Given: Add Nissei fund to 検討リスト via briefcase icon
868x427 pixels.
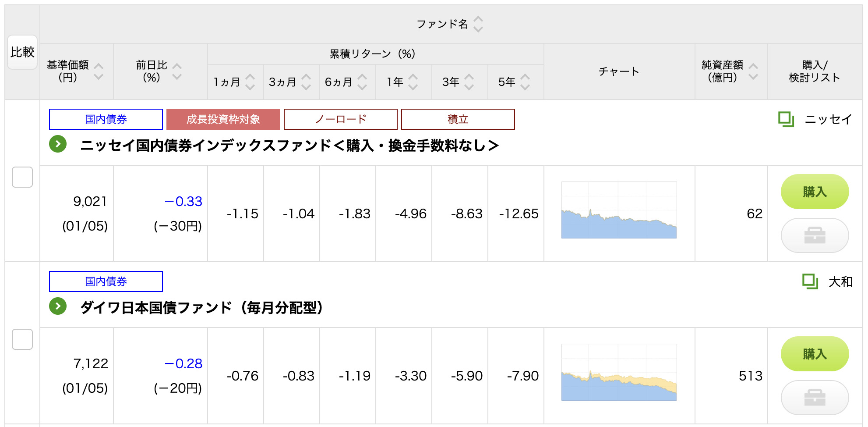Looking at the screenshot, I should (x=815, y=235).
